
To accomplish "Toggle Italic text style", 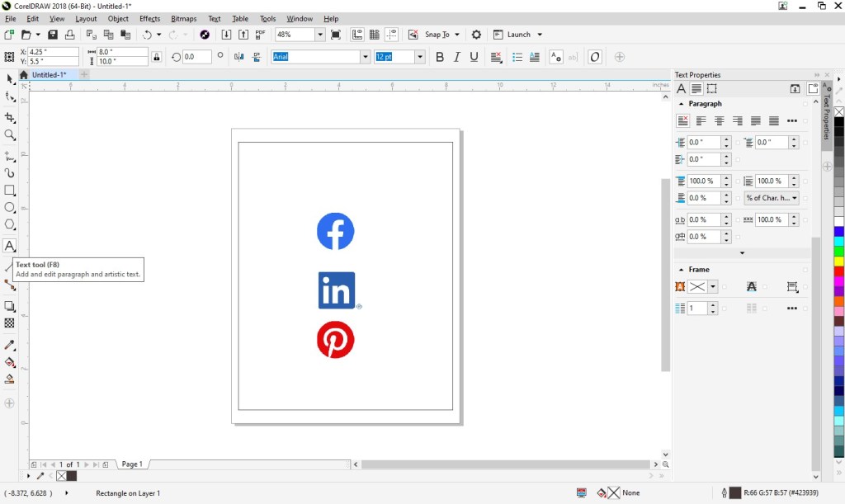I will [x=457, y=57].
